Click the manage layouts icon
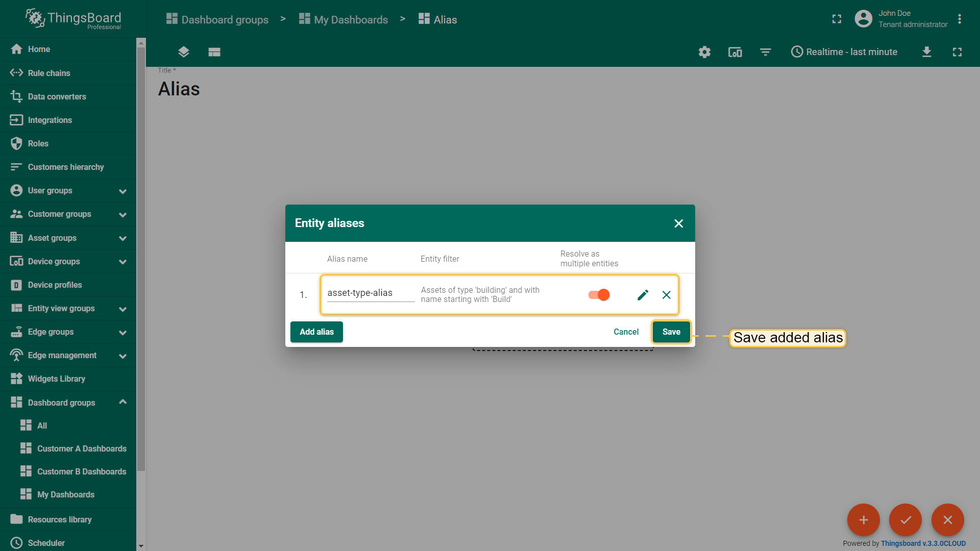The width and height of the screenshot is (980, 551). 214,52
